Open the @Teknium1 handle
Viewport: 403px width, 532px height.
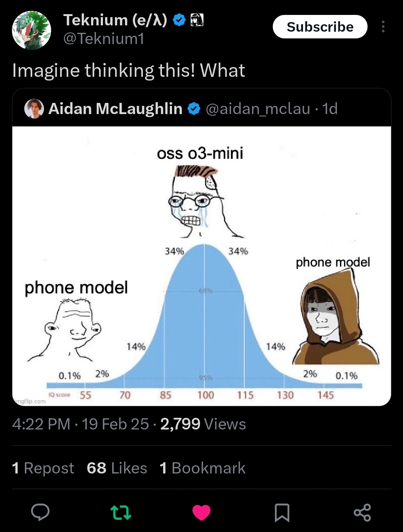[x=104, y=39]
